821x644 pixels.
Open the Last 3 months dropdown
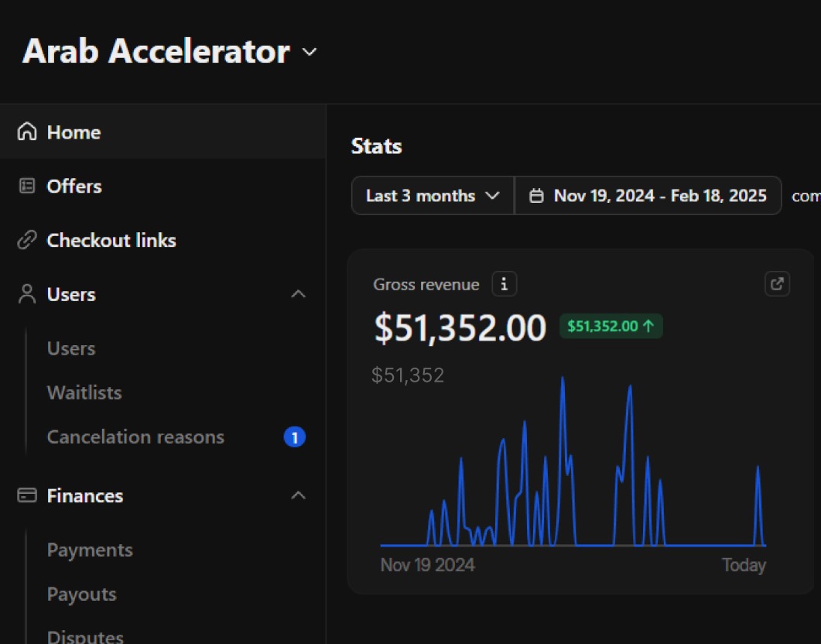[433, 196]
